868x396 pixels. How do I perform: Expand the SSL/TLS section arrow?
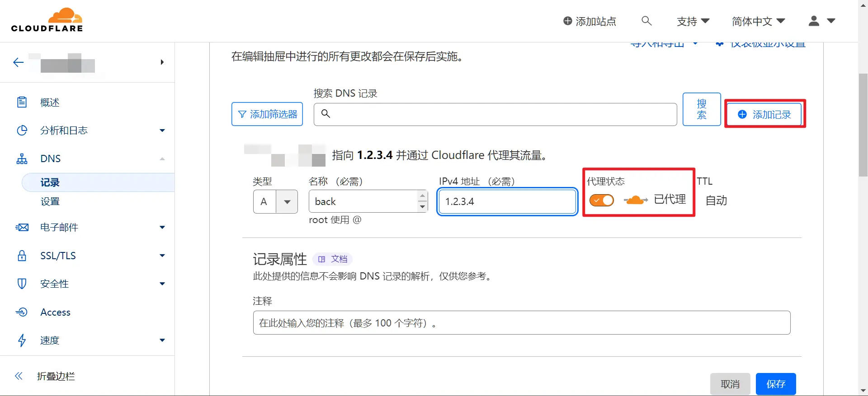162,256
